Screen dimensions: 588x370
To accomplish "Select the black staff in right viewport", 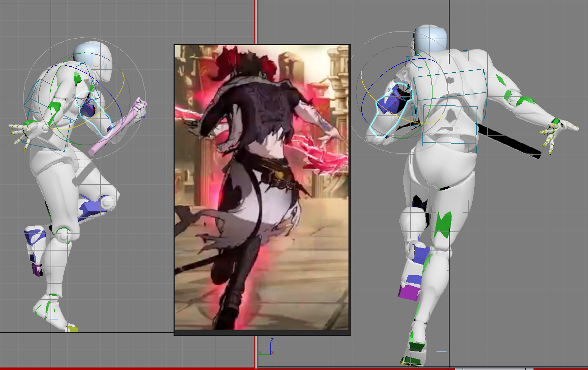I will [508, 141].
